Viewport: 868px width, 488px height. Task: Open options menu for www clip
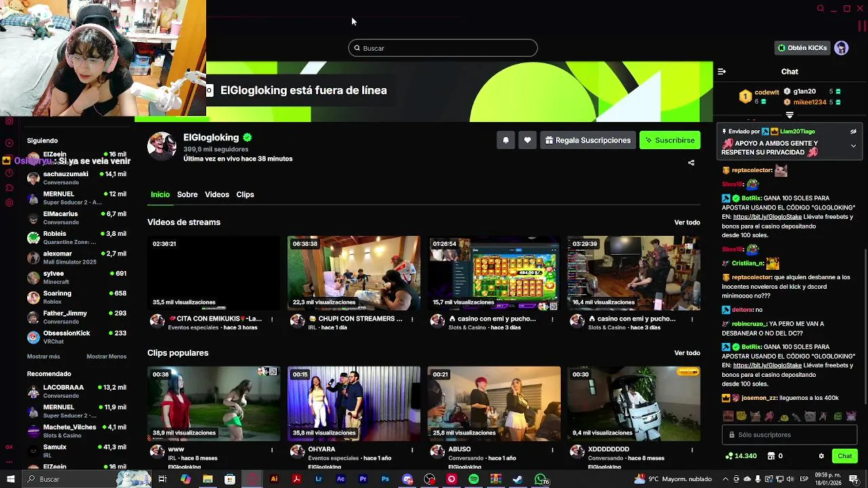[272, 449]
